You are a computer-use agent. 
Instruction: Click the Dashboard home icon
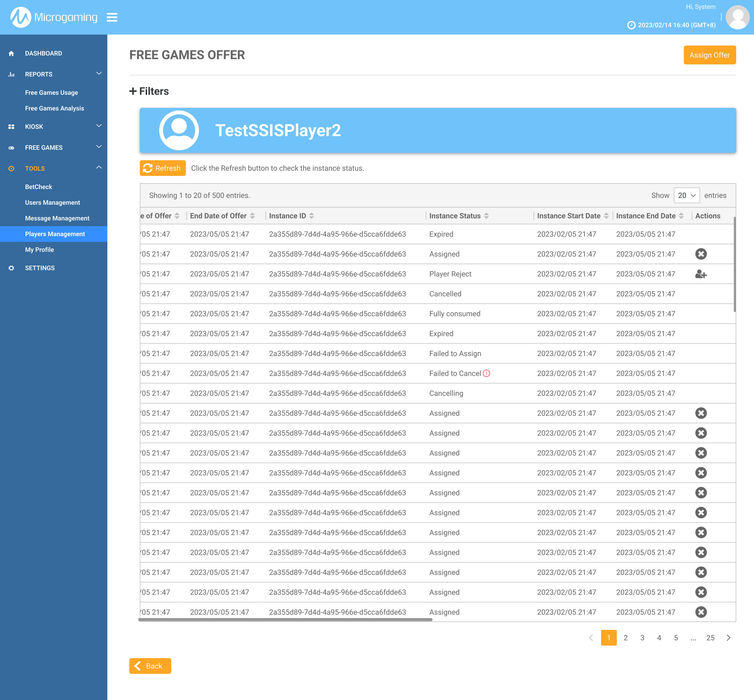11,53
